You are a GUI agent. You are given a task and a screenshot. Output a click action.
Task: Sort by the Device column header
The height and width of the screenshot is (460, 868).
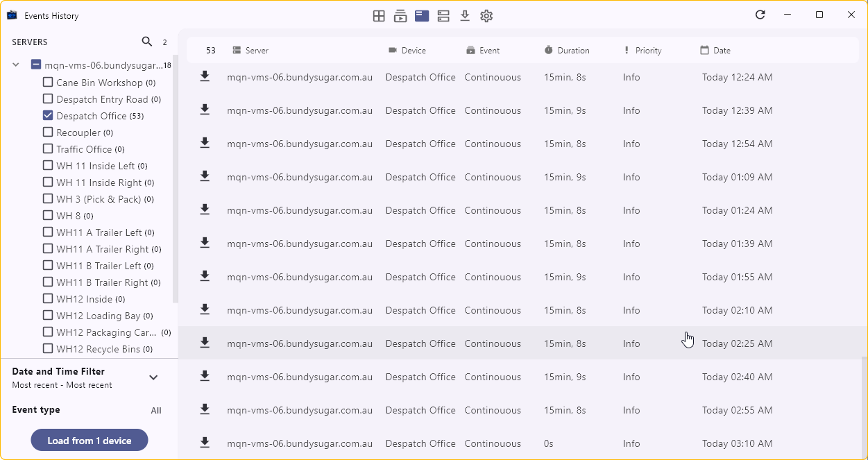407,51
